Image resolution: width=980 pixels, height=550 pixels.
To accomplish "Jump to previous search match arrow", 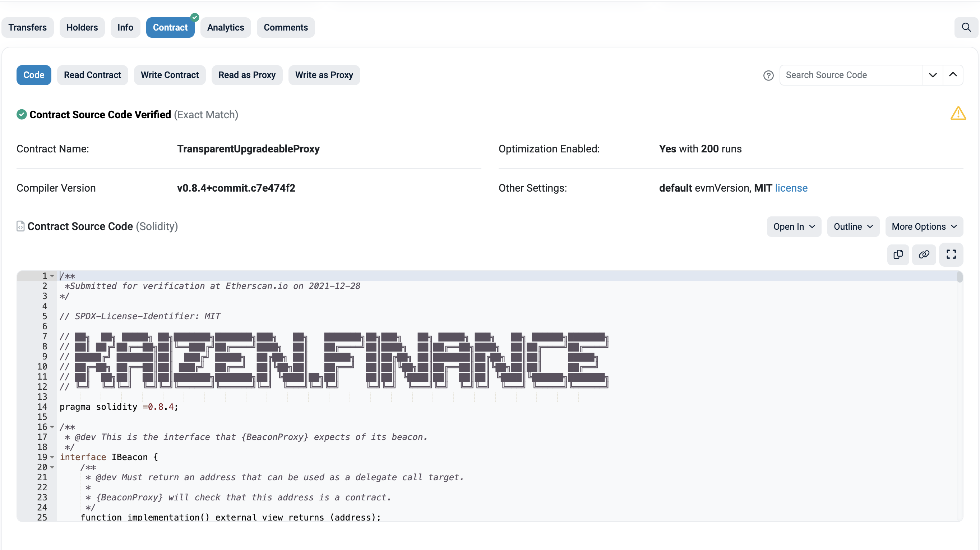I will tap(953, 75).
